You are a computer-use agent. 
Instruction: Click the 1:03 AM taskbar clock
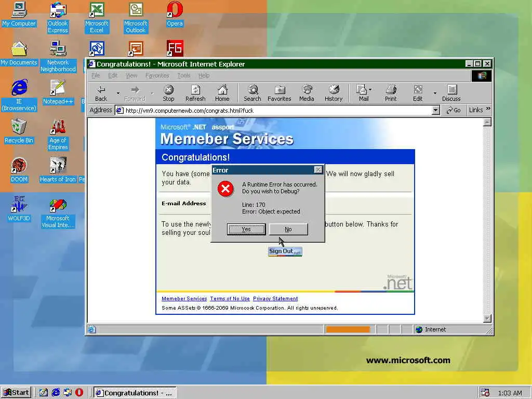coord(510,393)
